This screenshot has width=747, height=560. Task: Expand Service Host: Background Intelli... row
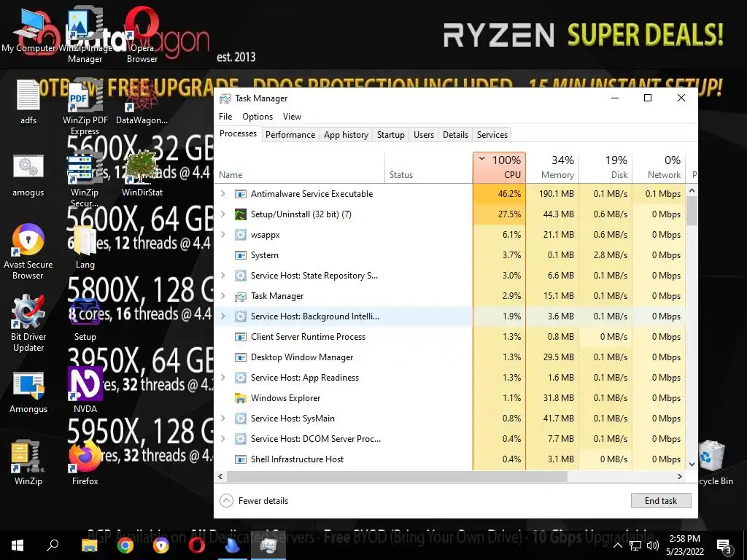tap(223, 316)
